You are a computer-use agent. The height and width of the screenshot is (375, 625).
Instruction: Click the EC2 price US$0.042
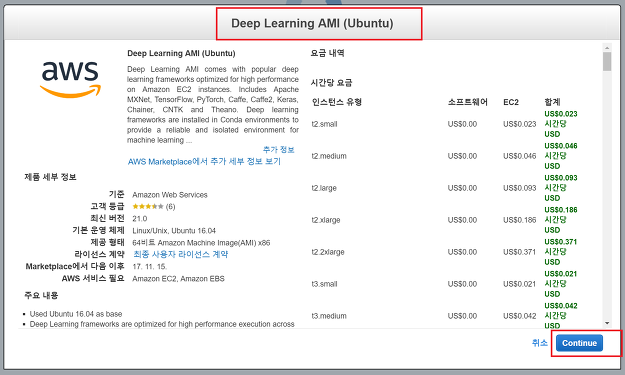click(x=519, y=316)
